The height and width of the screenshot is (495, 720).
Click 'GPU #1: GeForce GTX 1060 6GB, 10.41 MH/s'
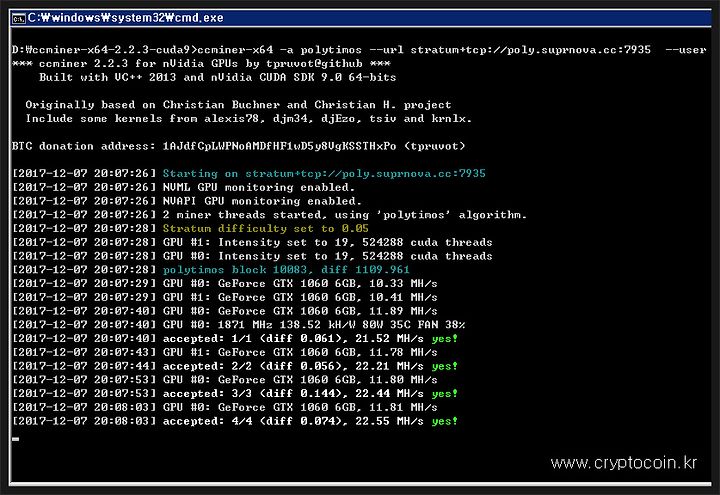tap(225, 298)
